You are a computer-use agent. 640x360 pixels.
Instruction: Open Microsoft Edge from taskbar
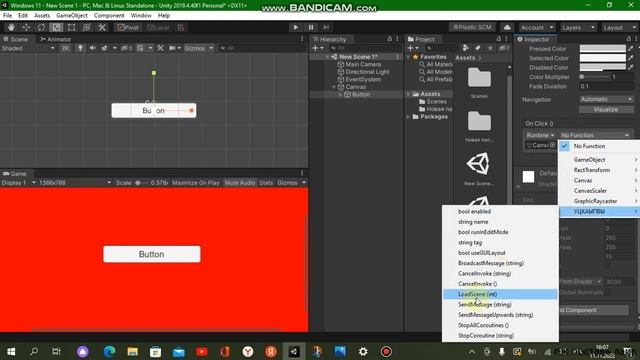[x=109, y=351]
